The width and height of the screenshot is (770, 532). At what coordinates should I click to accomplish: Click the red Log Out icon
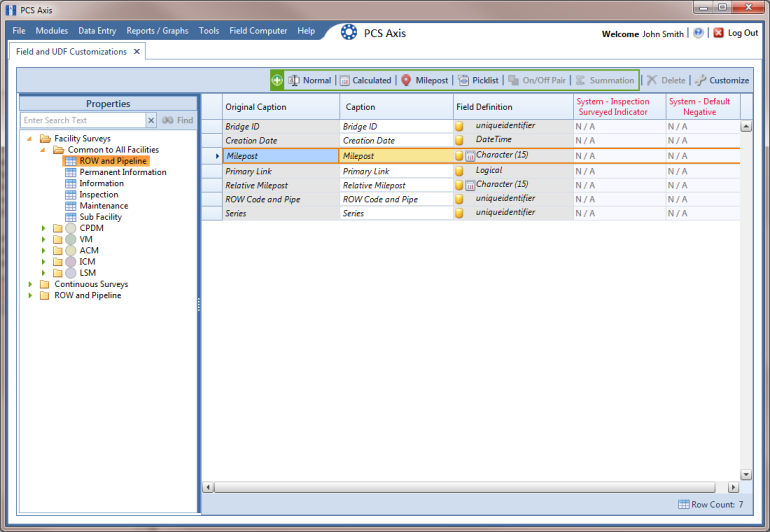[x=718, y=33]
